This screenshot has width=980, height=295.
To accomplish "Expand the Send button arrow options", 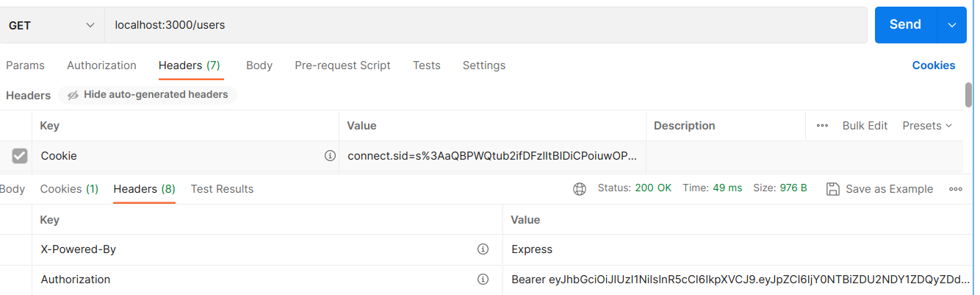I will coord(952,25).
